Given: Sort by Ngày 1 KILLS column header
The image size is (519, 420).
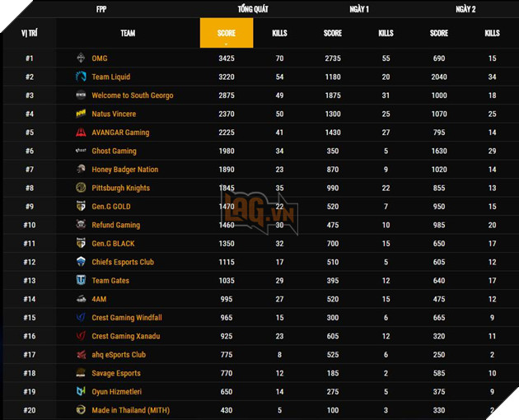Looking at the screenshot, I should coord(386,33).
